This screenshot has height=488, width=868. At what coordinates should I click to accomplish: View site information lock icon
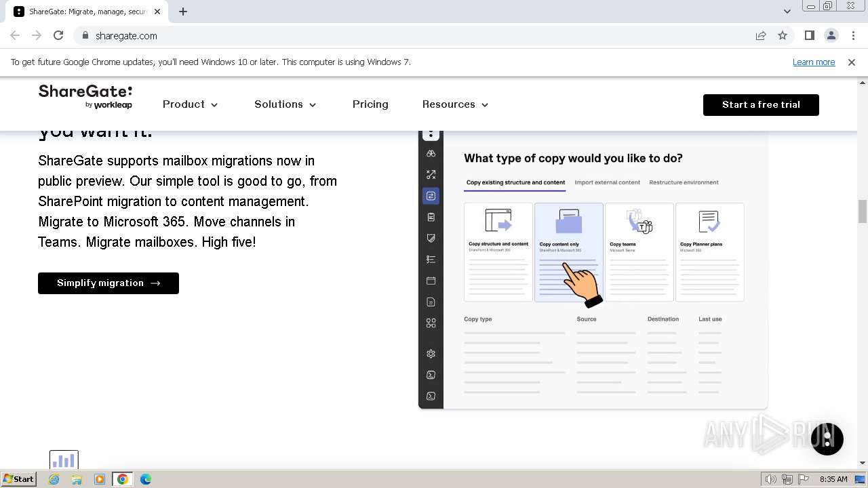click(x=85, y=36)
